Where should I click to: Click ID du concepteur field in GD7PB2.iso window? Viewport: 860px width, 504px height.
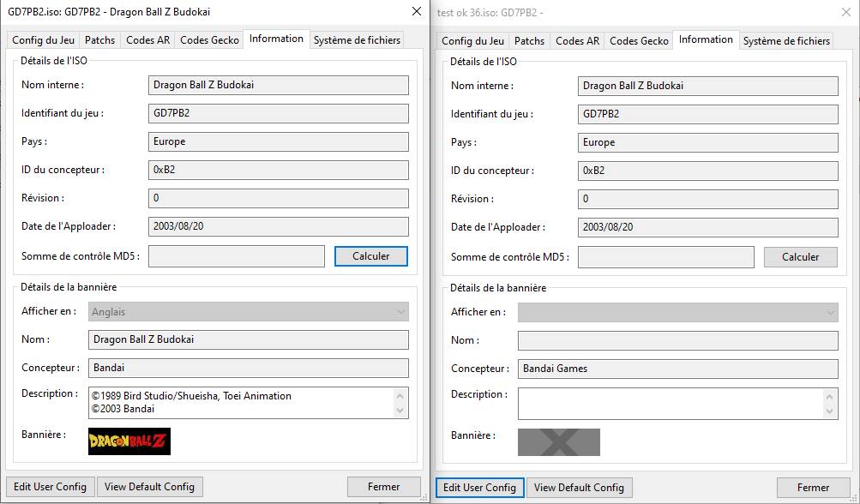point(278,170)
